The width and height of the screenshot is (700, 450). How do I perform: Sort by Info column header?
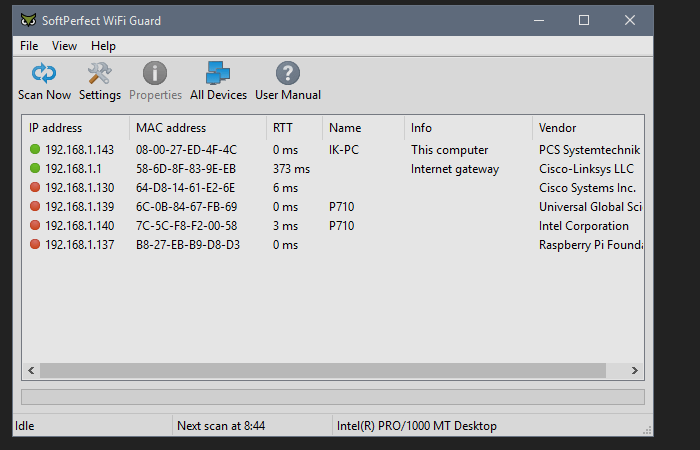[468, 128]
